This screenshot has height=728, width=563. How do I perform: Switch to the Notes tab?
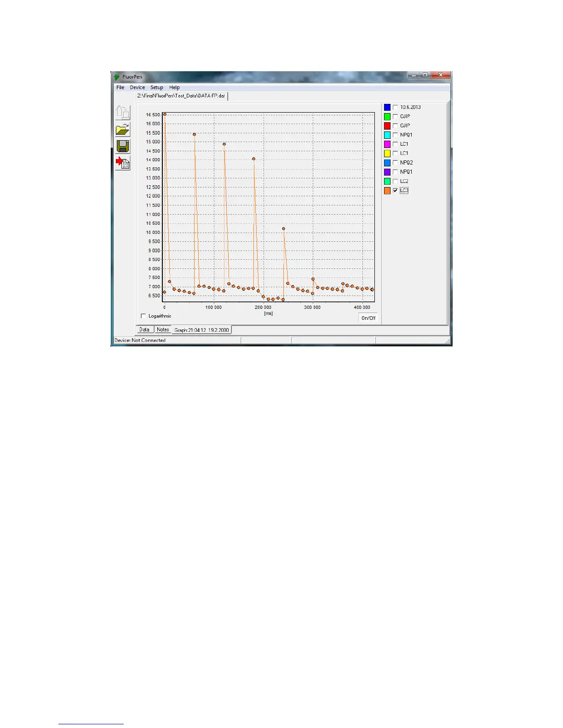pyautogui.click(x=163, y=330)
